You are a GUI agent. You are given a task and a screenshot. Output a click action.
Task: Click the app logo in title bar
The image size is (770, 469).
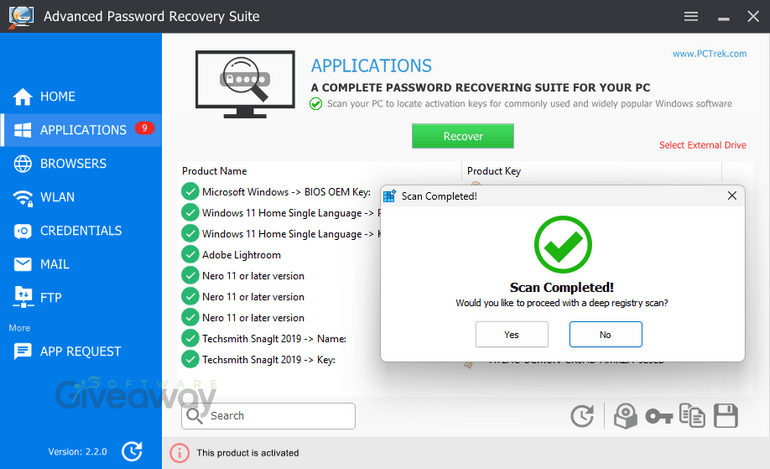[x=21, y=17]
